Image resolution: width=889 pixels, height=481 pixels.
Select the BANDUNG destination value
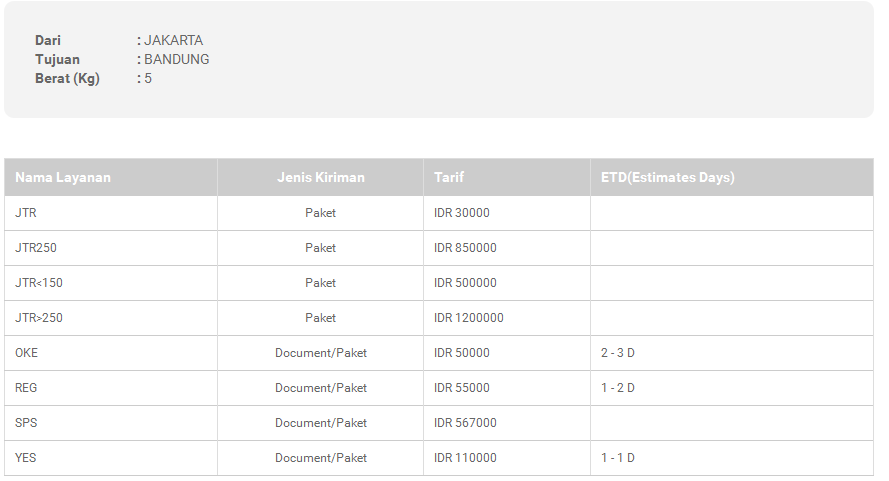tap(176, 59)
